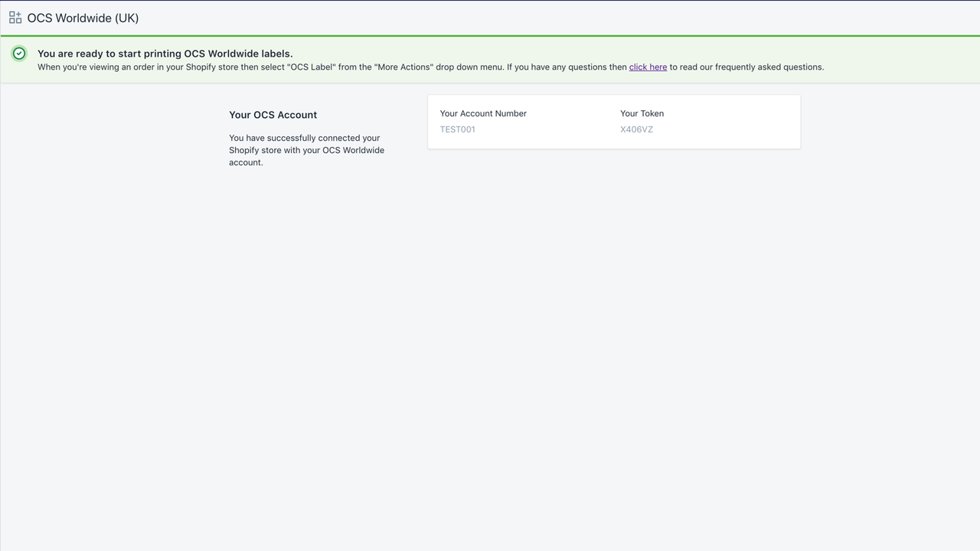Image resolution: width=980 pixels, height=551 pixels.
Task: Click the four-squares icon in the header
Action: click(15, 17)
